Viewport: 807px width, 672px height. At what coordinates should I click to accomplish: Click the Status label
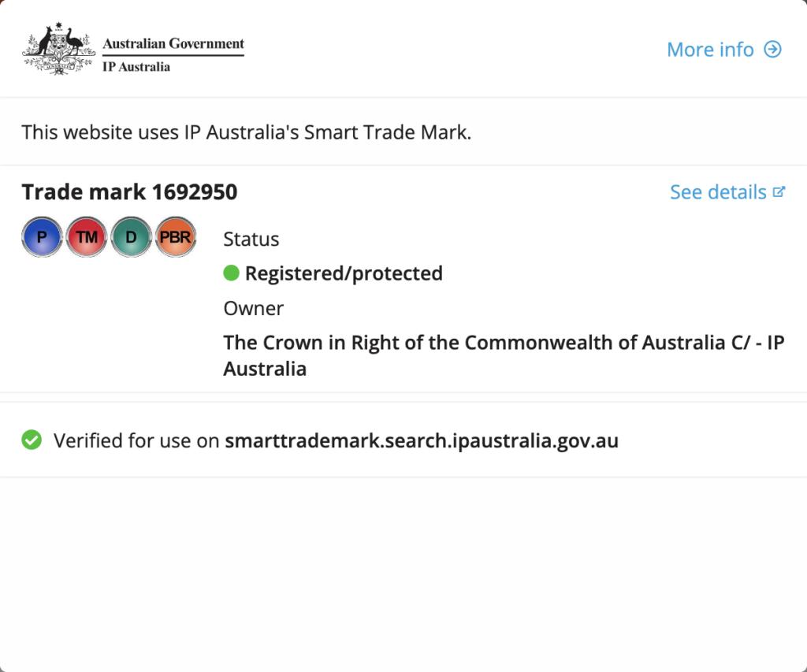coord(251,239)
